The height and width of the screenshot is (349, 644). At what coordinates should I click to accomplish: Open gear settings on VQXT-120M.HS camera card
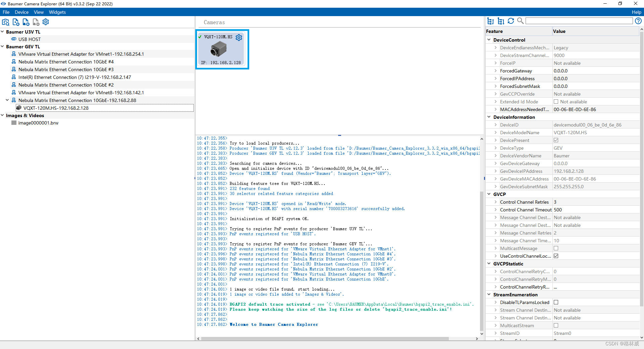pos(239,37)
